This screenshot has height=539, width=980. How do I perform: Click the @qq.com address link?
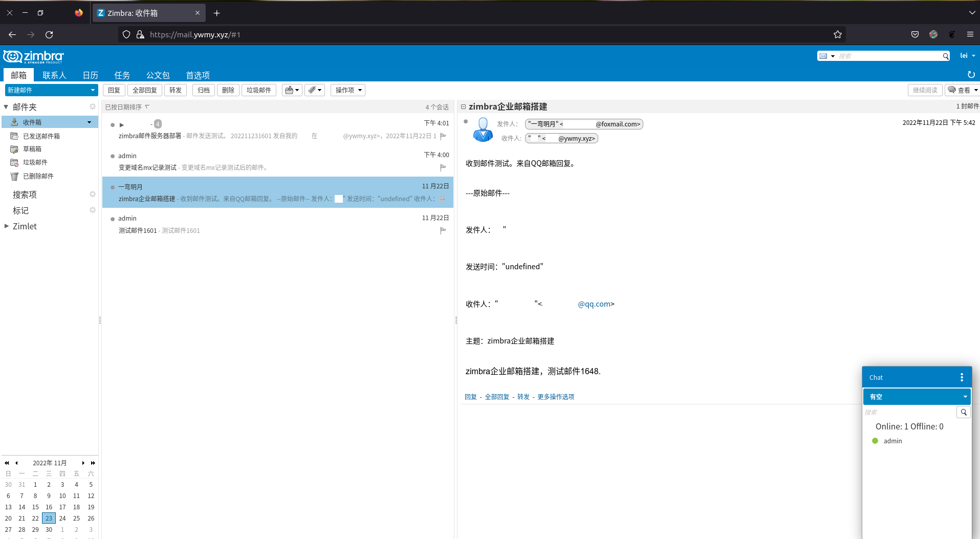594,304
